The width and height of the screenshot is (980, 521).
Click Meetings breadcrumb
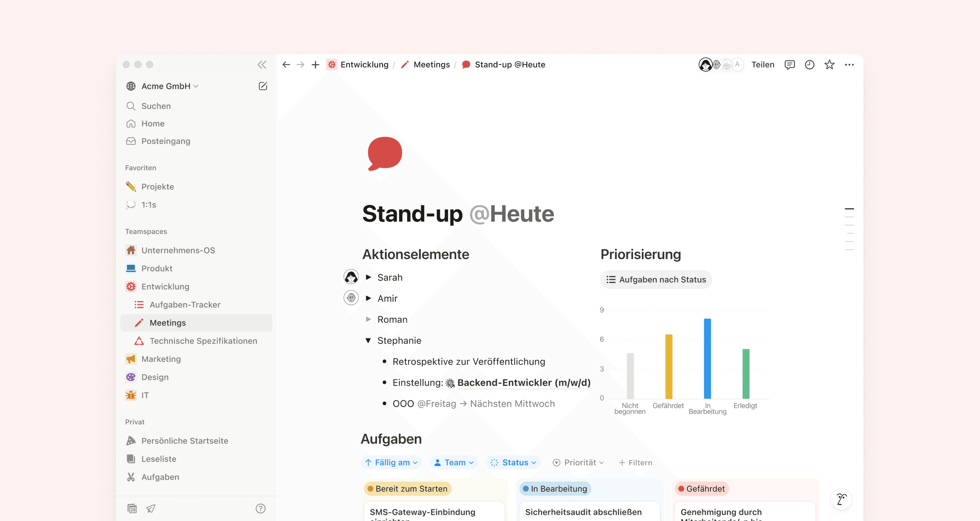pyautogui.click(x=425, y=65)
